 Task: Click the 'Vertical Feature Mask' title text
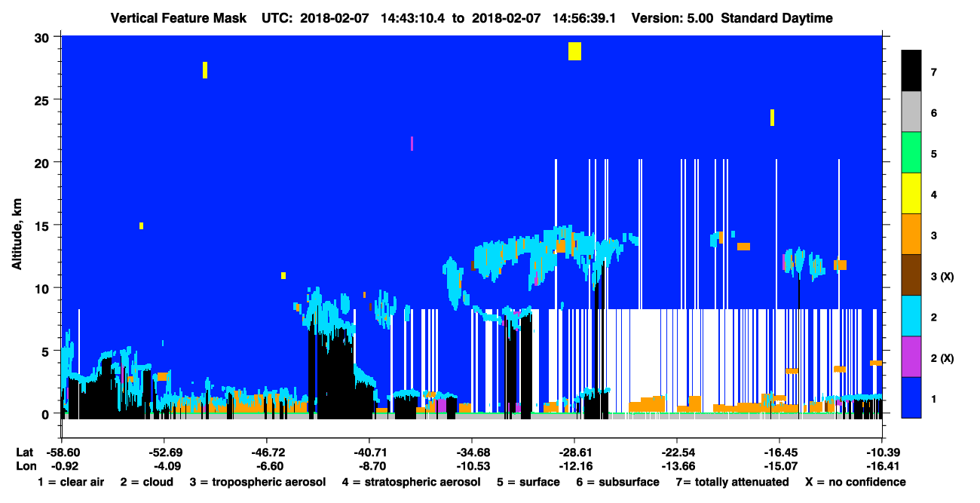tap(179, 18)
